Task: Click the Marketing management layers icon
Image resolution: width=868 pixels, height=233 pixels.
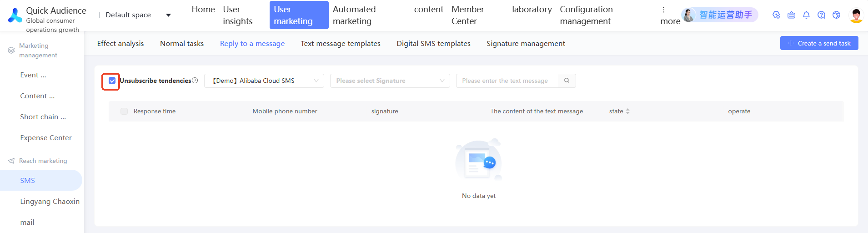Action: point(11,51)
